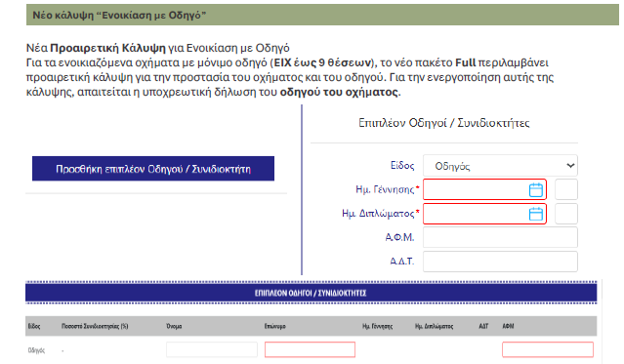Click the Α.Δ.Τ. input field
The height and width of the screenshot is (364, 624).
[500, 262]
